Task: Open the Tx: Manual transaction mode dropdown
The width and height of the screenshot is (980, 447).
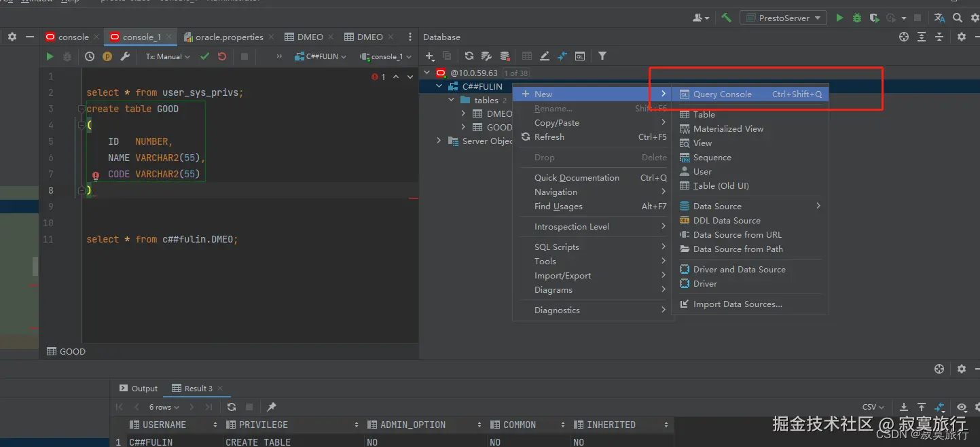Action: click(x=168, y=57)
